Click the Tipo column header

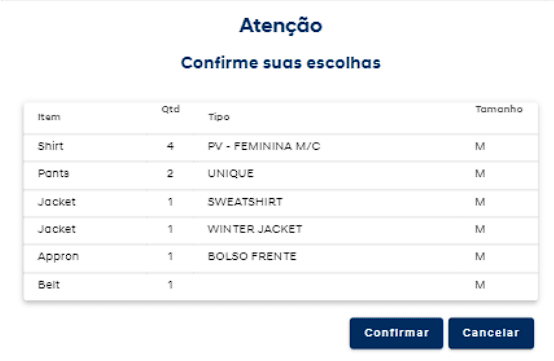click(x=219, y=117)
